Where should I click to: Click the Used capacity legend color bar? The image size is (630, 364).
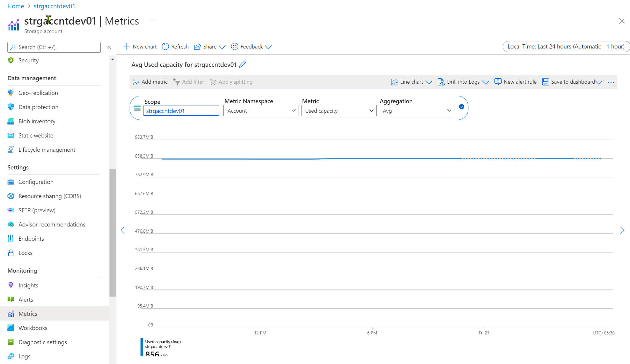pyautogui.click(x=142, y=347)
